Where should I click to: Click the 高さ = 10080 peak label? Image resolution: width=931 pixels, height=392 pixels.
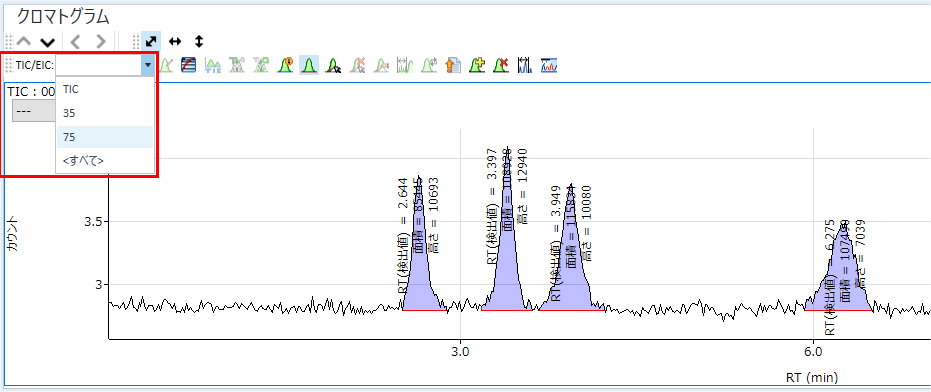(x=586, y=223)
